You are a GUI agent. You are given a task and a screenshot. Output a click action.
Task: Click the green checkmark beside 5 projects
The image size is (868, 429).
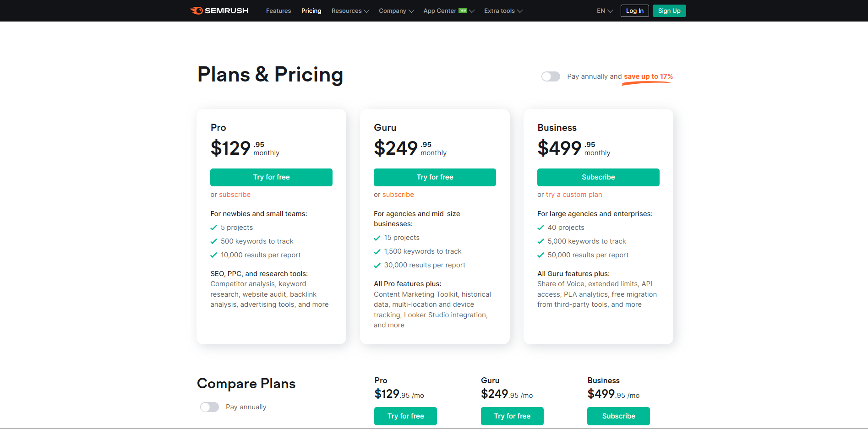pos(213,228)
